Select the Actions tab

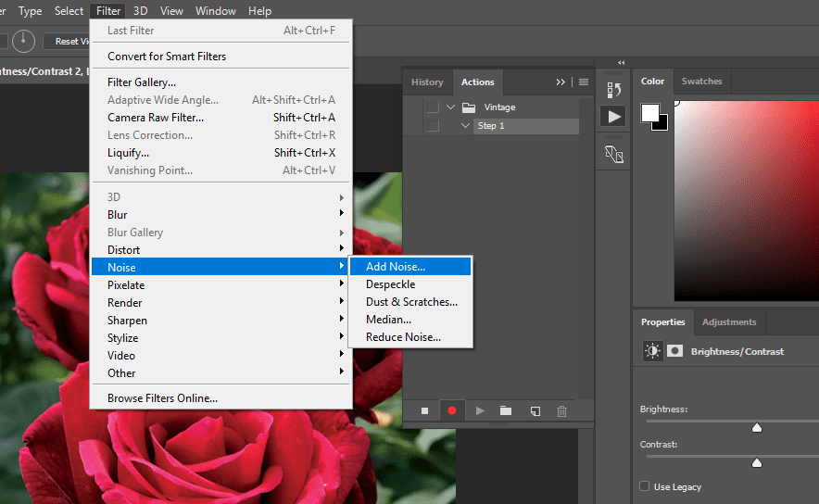coord(477,82)
